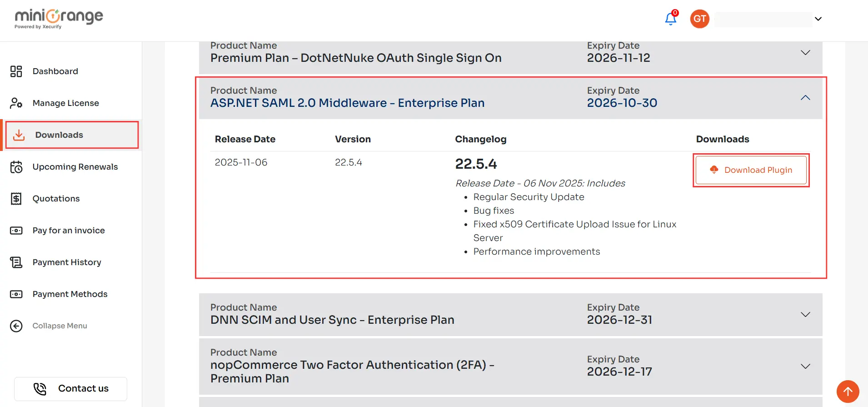Viewport: 868px width, 407px height.
Task: Click 'Fixed x509 Certificate Upload Issue' item
Action: pyautogui.click(x=575, y=231)
